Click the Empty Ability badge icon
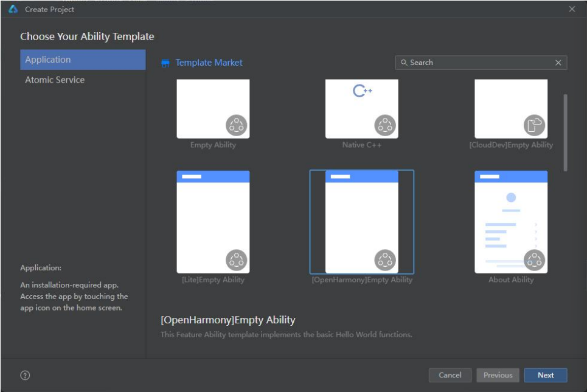This screenshot has width=587, height=392. coord(236,125)
